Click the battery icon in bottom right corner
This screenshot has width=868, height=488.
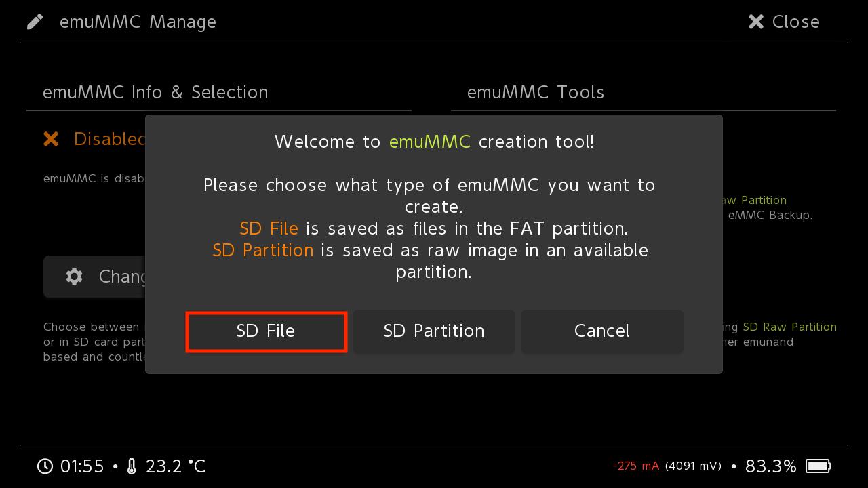click(817, 466)
